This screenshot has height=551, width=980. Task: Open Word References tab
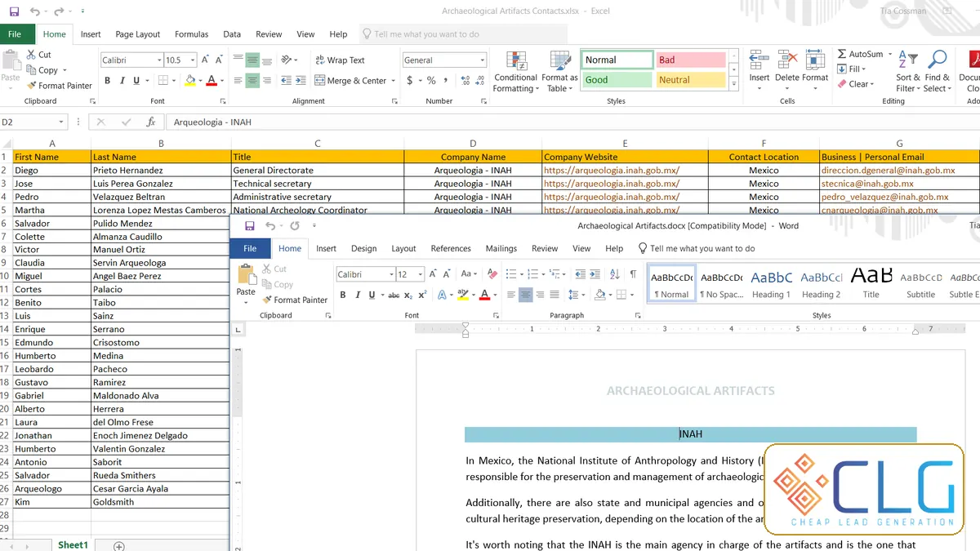[x=451, y=248]
